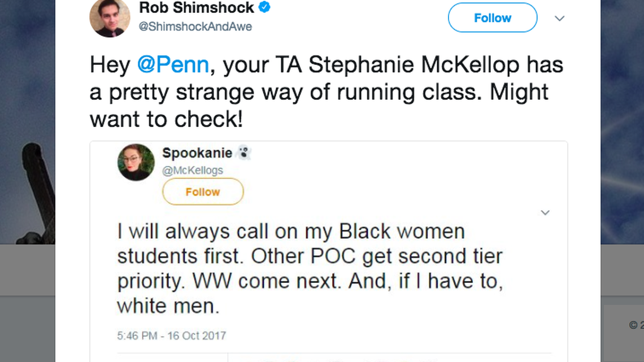
Task: Select the @McKellogs handle
Action: [192, 169]
